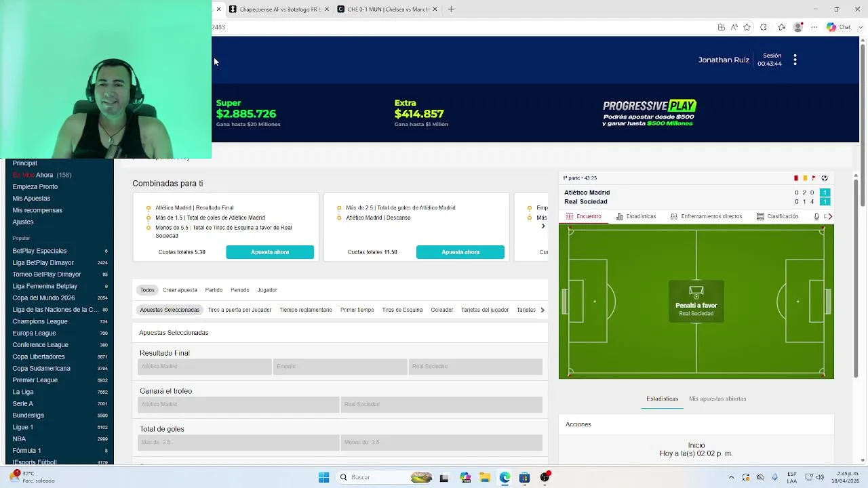Open OBS Studio from the taskbar
Image resolution: width=868 pixels, height=488 pixels.
click(545, 477)
